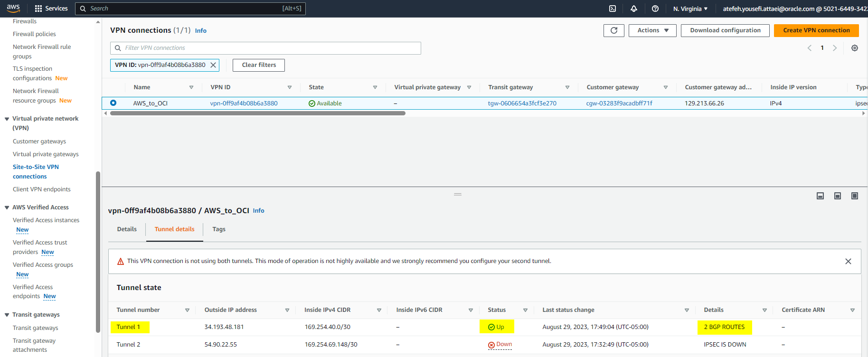Open AWS CloudShell icon in top bar
Screen dimensions: 868x357
click(613, 9)
